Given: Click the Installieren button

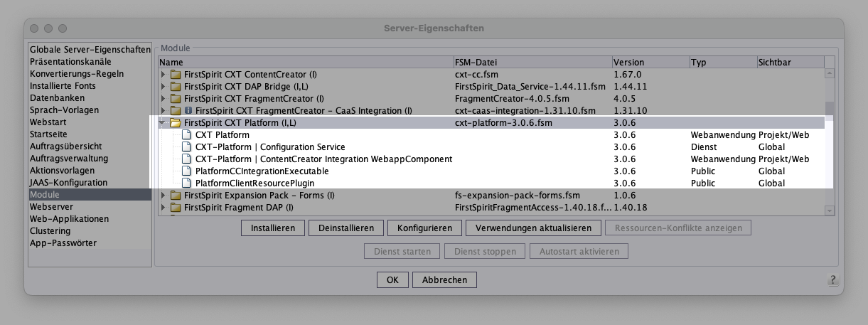Looking at the screenshot, I should (x=273, y=228).
